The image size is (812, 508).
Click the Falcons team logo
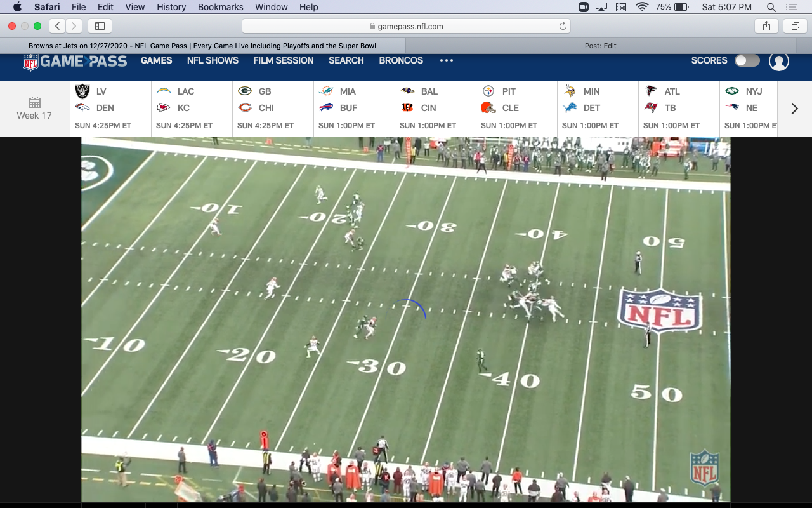(x=651, y=91)
